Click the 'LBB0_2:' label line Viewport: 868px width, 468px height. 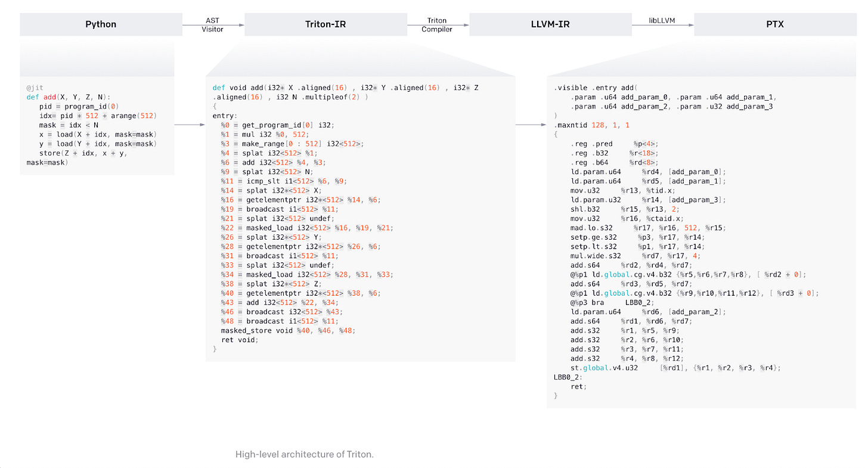click(x=568, y=377)
